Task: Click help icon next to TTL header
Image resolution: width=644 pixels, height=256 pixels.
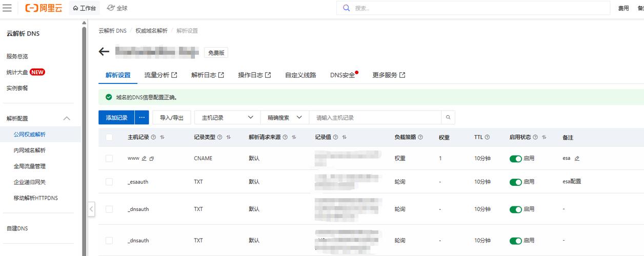Action: coord(487,137)
